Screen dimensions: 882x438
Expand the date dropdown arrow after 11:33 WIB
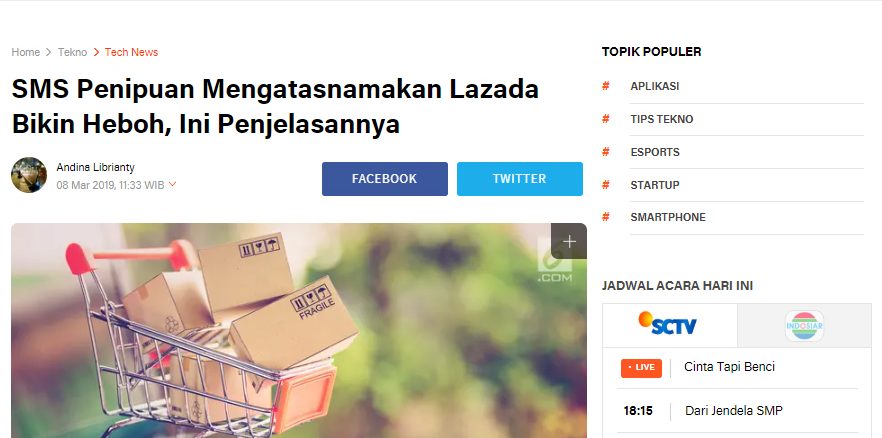(173, 184)
